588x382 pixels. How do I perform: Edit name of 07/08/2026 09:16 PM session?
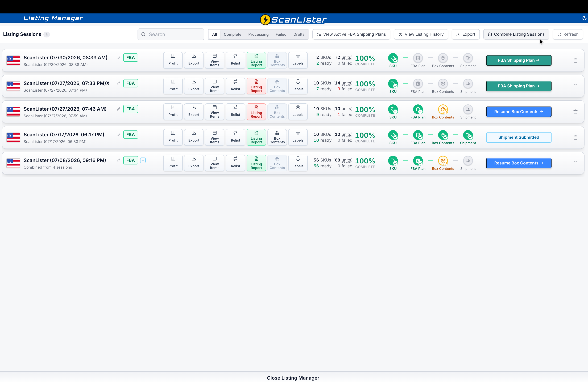[x=119, y=160]
